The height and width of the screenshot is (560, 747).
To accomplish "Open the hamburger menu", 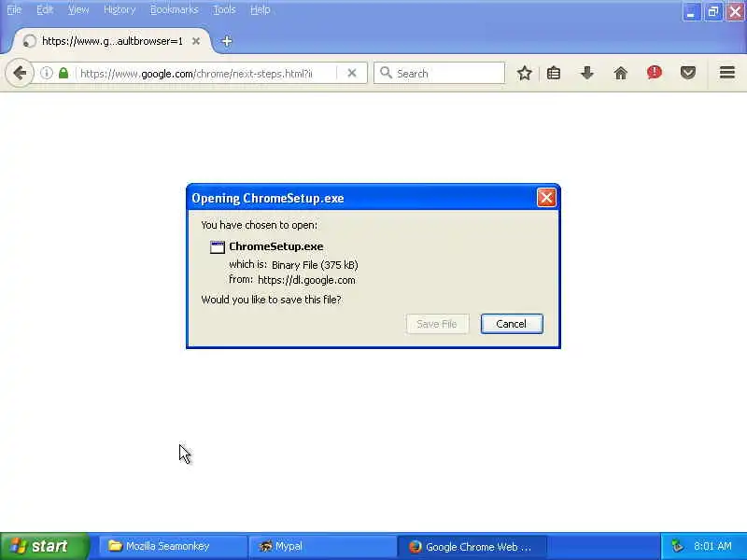I will [x=727, y=73].
